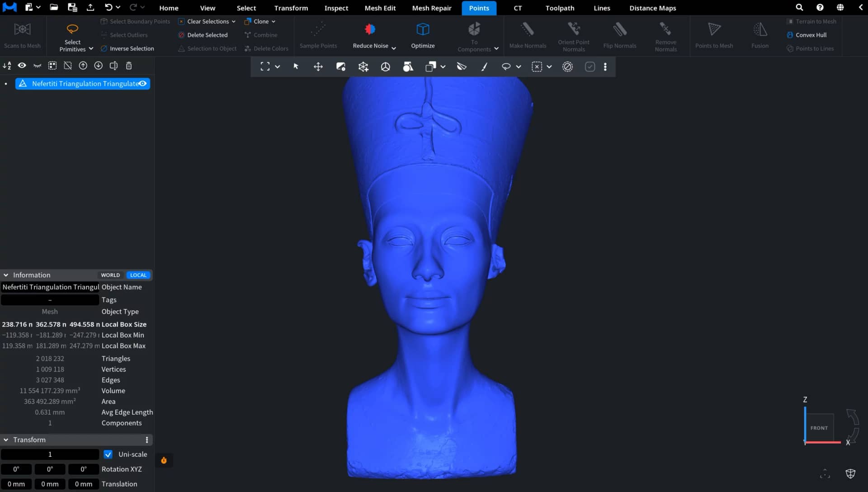Click the Optimize cube icon
Screen dimensions: 868x492
point(423,29)
